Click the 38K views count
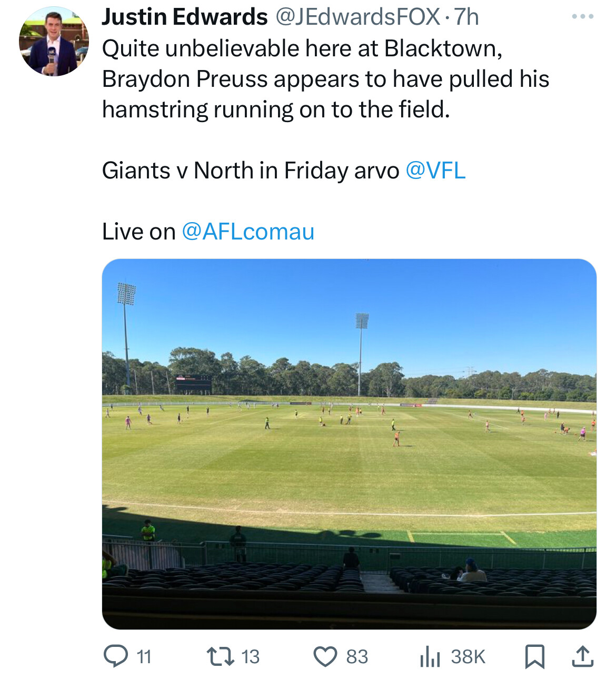The height and width of the screenshot is (679, 616). [468, 657]
